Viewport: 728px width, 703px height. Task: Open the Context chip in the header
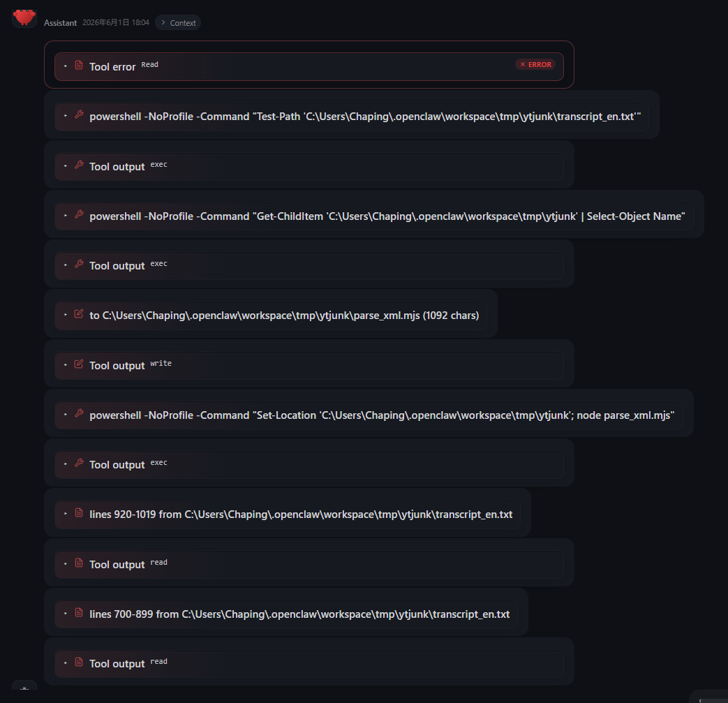tap(178, 23)
